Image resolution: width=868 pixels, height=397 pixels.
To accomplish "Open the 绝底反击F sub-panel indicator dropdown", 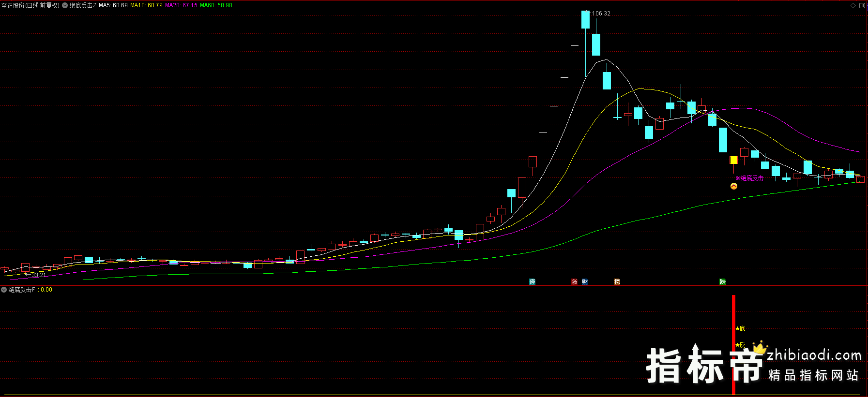I will pyautogui.click(x=4, y=290).
